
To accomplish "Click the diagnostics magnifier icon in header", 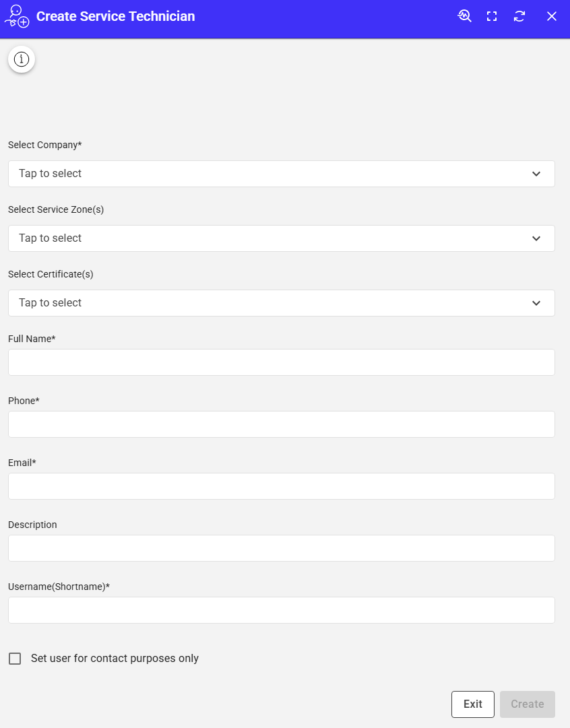I will pyautogui.click(x=464, y=16).
